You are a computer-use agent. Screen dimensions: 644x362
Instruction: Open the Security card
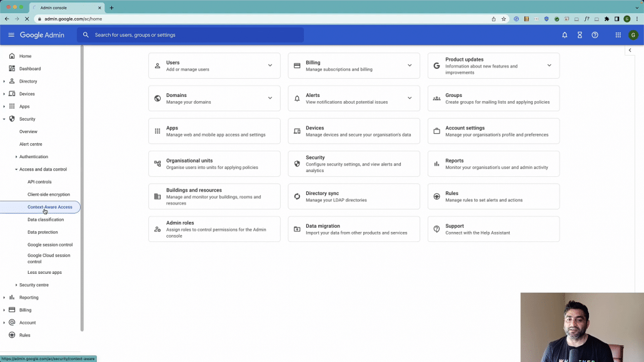pyautogui.click(x=354, y=164)
